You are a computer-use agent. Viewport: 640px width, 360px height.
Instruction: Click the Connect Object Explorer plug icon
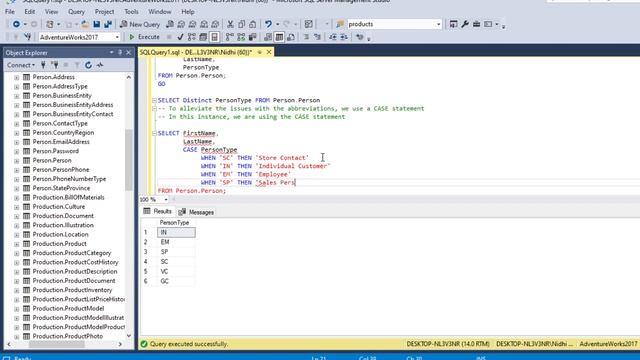point(43,65)
